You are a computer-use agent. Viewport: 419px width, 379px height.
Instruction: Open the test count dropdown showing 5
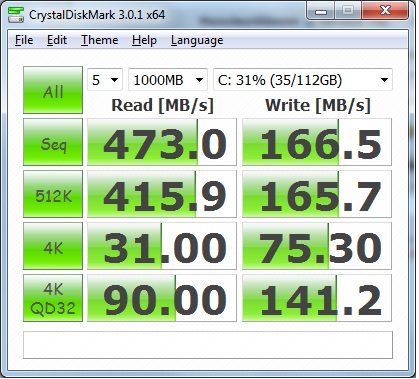105,80
